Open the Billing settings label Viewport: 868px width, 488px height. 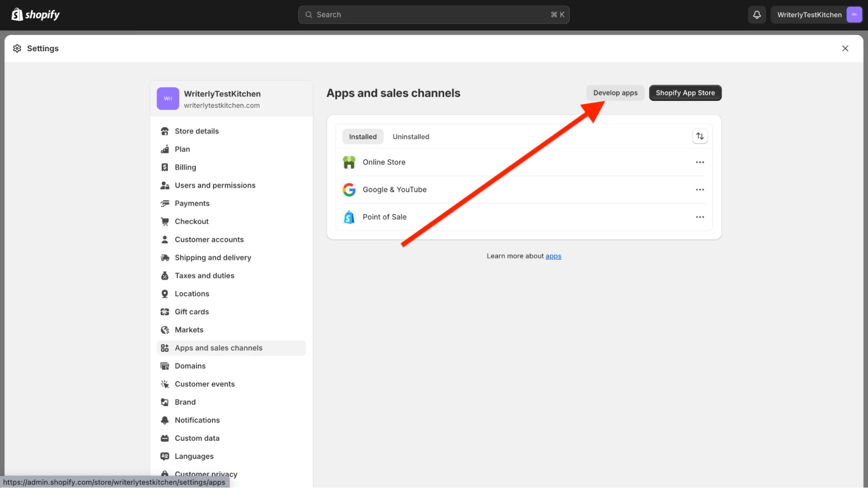click(185, 167)
